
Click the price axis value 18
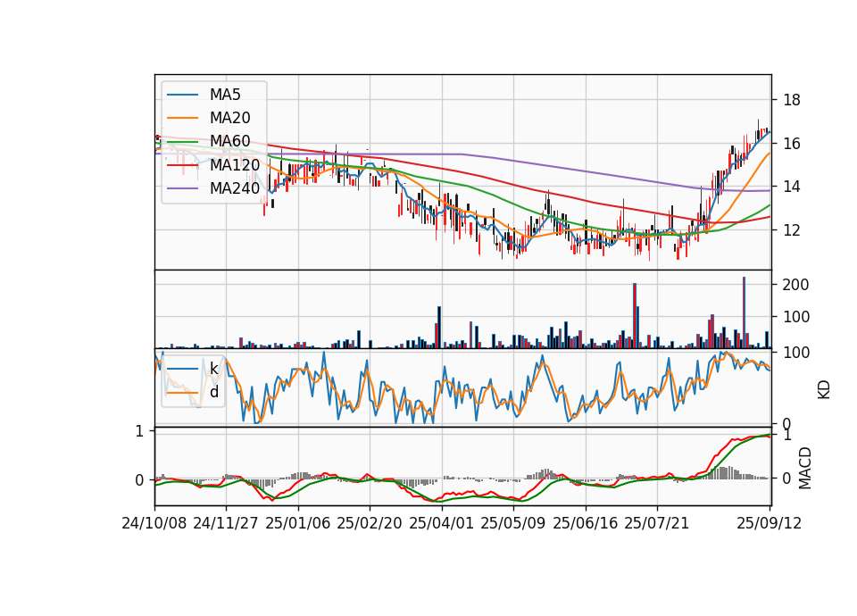[x=792, y=100]
